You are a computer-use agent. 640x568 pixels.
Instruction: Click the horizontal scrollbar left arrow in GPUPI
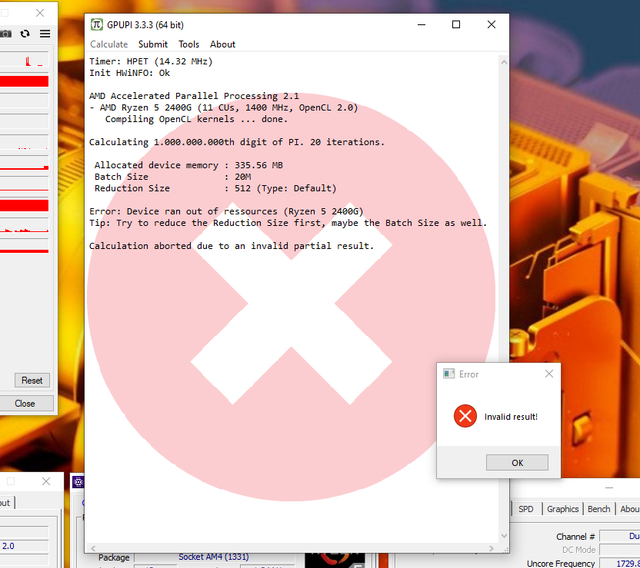click(x=93, y=548)
